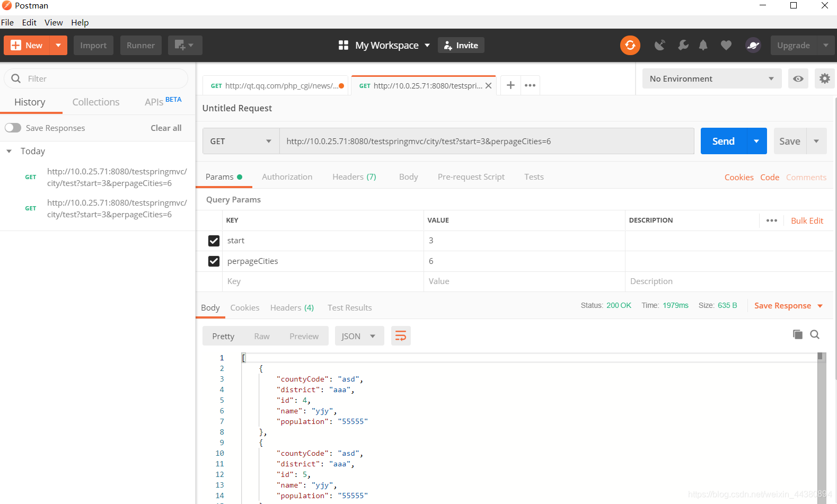Uncheck the perpageCities parameter checkbox
The width and height of the screenshot is (837, 504).
(214, 261)
